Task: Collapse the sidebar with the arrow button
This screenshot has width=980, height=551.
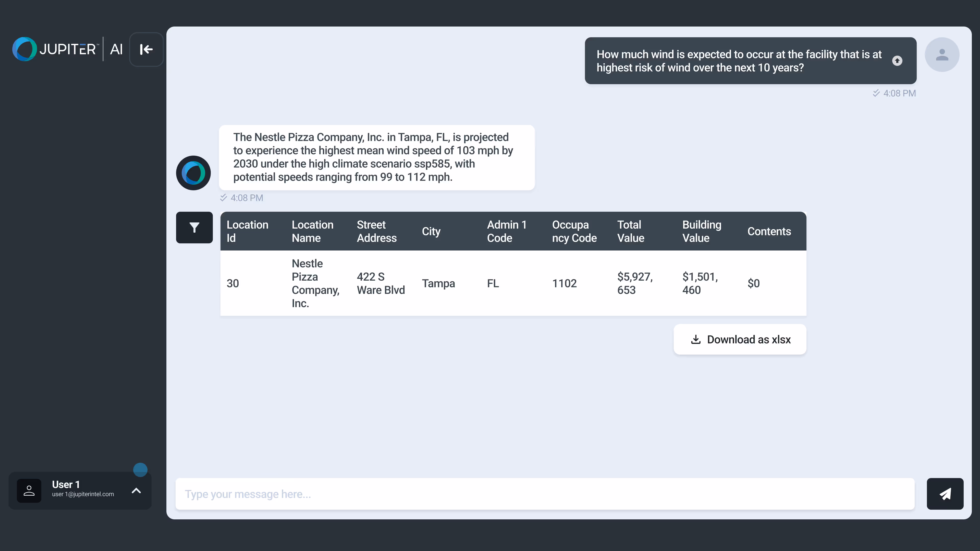Action: (146, 49)
